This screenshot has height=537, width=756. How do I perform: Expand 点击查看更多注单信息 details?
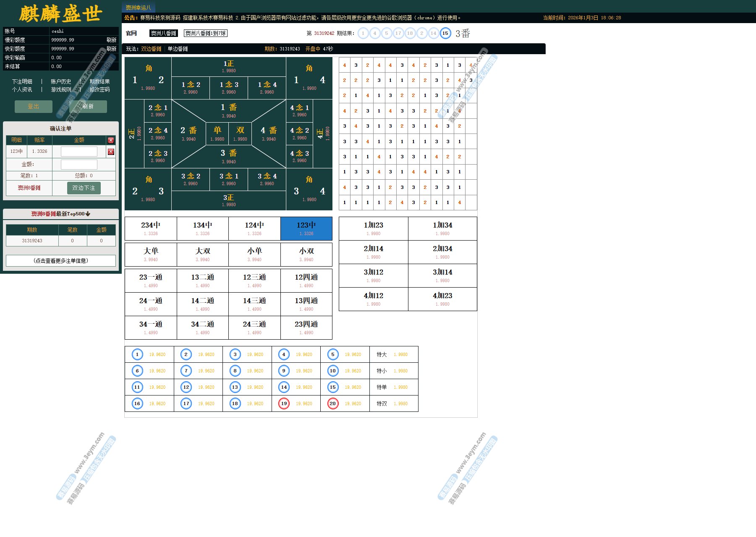pos(61,261)
